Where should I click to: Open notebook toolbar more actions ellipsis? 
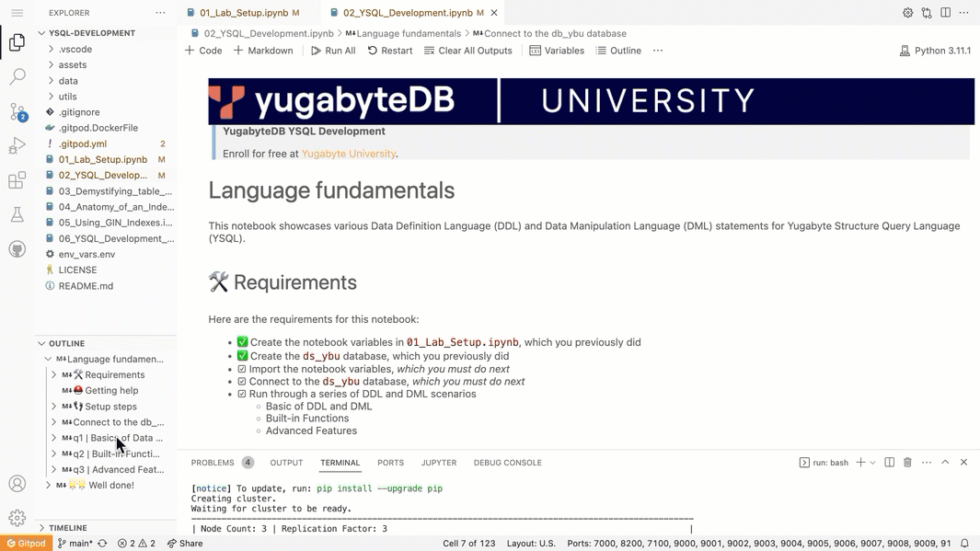(658, 51)
